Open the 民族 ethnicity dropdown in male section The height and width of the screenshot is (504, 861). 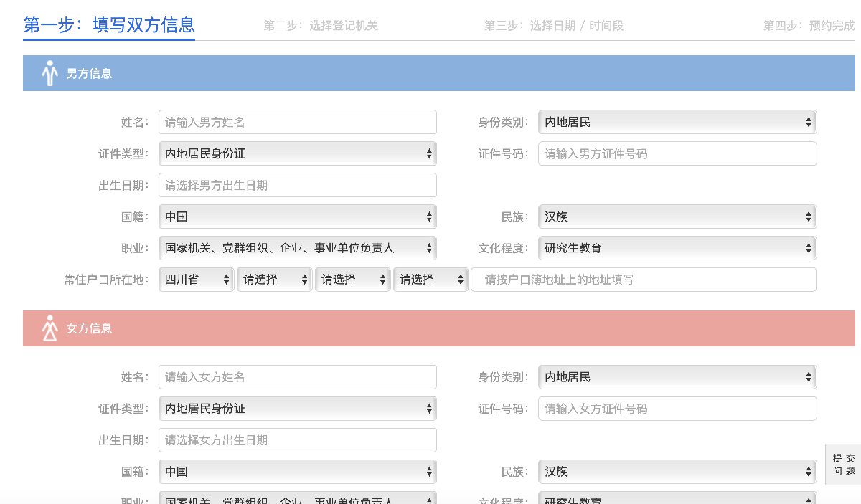pyautogui.click(x=677, y=216)
